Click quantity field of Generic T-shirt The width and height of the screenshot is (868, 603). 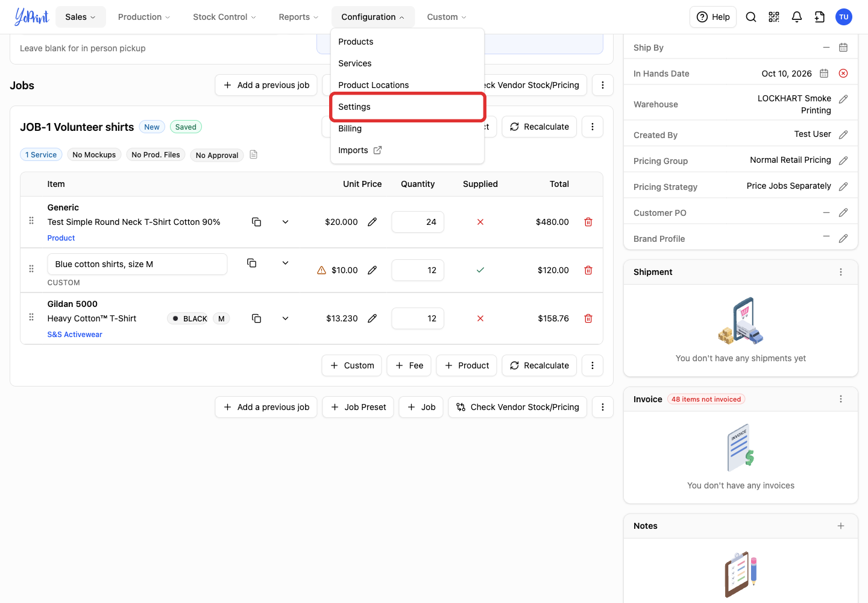(x=418, y=222)
